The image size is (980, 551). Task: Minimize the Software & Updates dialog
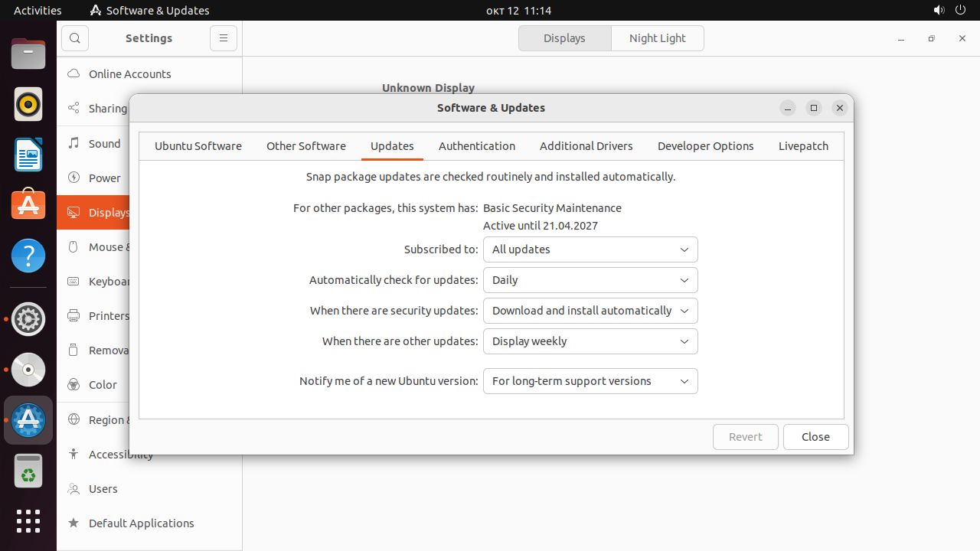788,108
